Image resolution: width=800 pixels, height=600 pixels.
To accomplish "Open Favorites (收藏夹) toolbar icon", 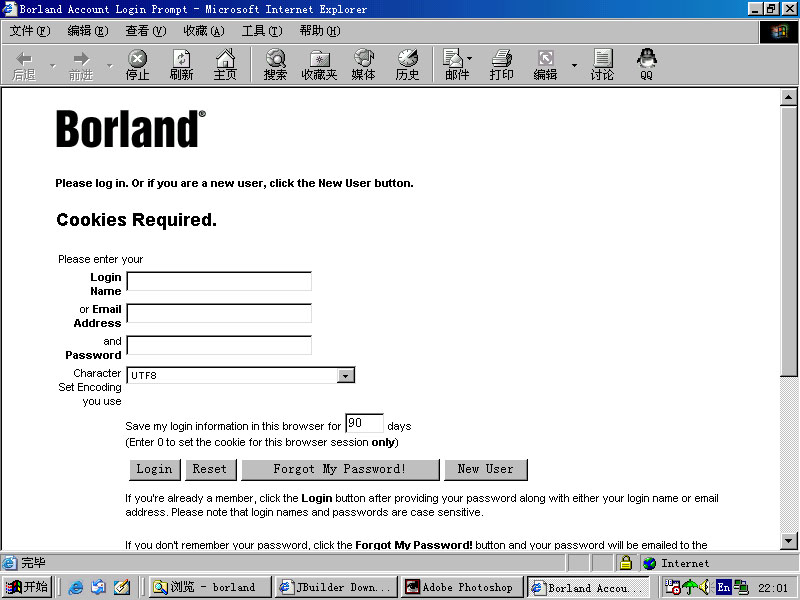I will (x=319, y=65).
